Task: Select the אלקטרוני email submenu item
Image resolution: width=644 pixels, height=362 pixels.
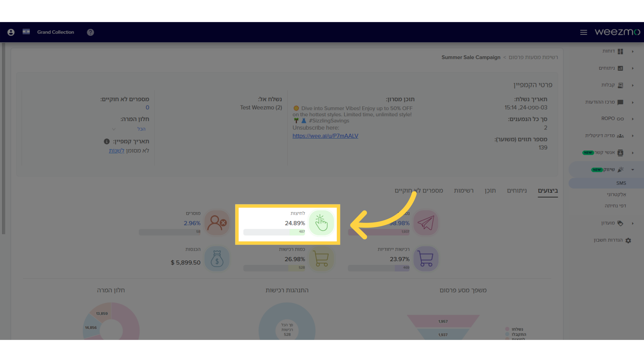Action: tap(616, 194)
